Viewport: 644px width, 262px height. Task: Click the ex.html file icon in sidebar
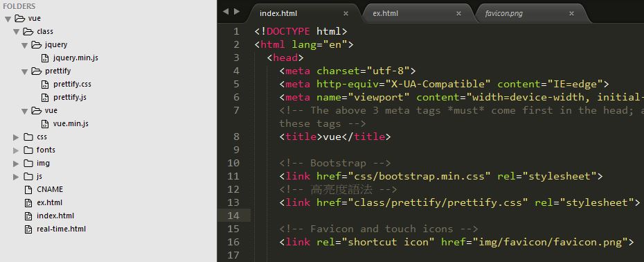coord(28,203)
